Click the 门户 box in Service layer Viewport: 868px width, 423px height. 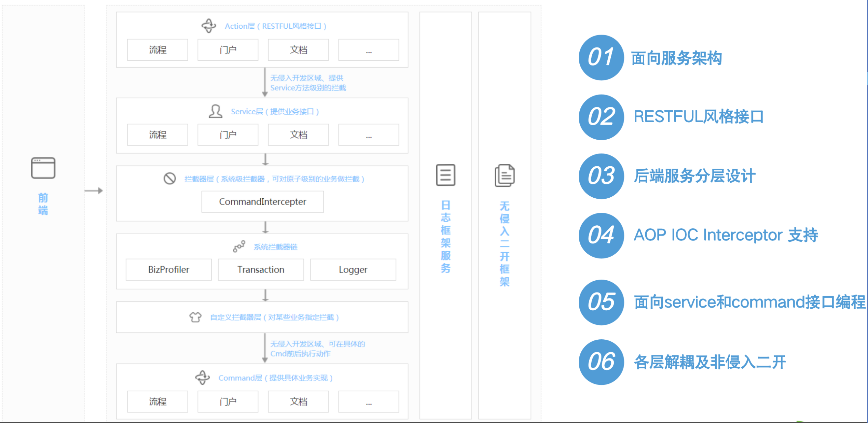click(228, 135)
